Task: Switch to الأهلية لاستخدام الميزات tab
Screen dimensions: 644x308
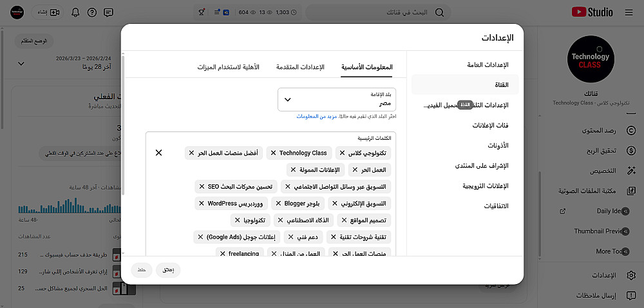Action: (x=228, y=67)
